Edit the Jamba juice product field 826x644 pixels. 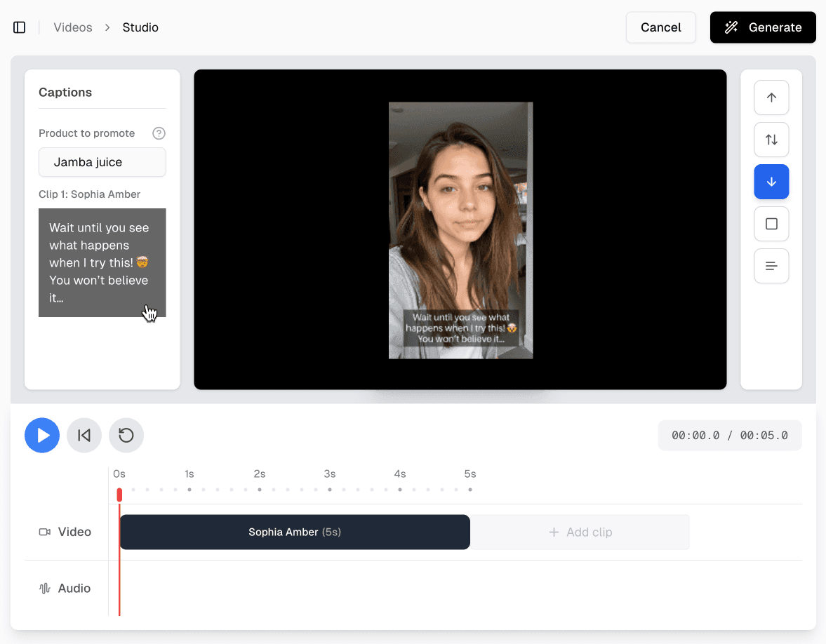(x=102, y=162)
